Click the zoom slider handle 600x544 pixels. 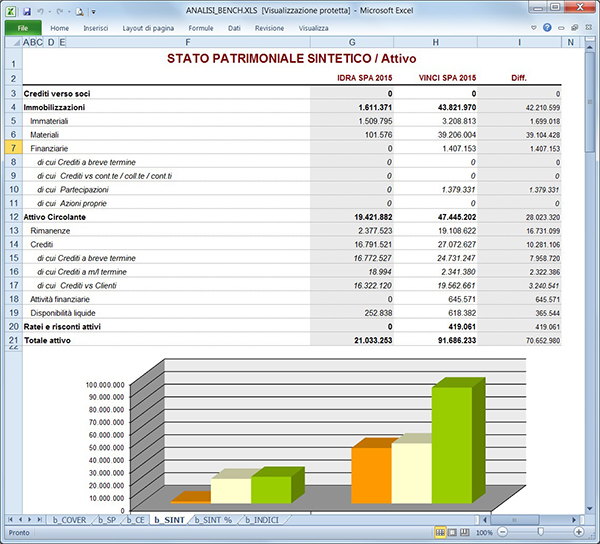click(x=541, y=532)
